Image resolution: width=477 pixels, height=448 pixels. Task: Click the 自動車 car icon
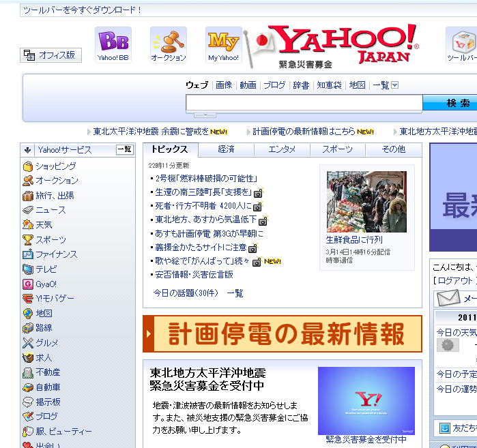(x=28, y=387)
